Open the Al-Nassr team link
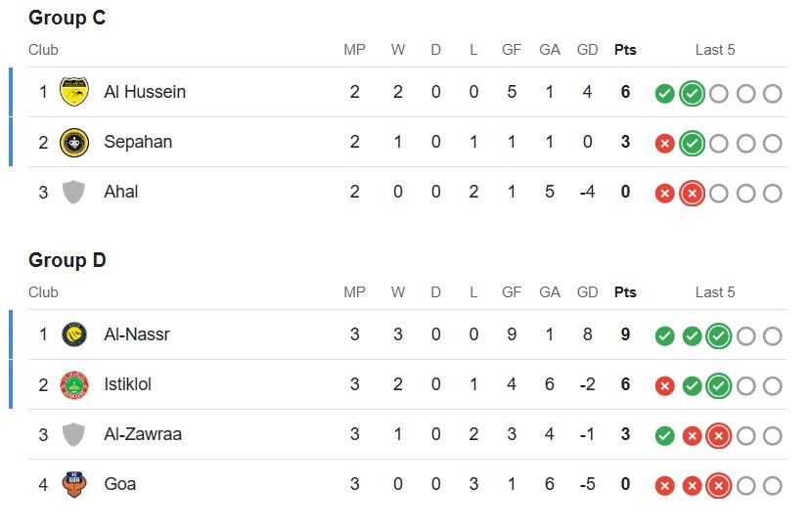 [x=137, y=334]
